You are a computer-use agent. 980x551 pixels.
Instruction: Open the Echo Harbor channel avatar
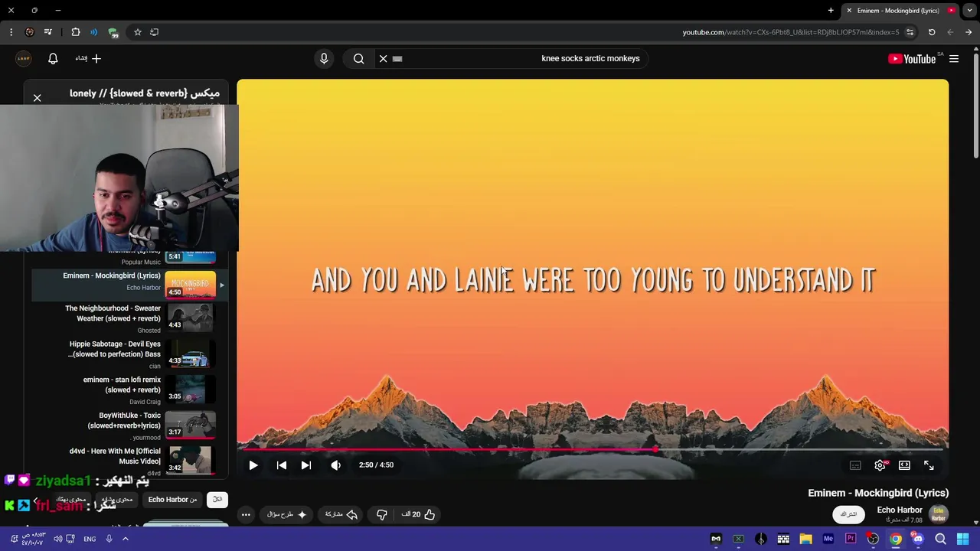pos(938,514)
